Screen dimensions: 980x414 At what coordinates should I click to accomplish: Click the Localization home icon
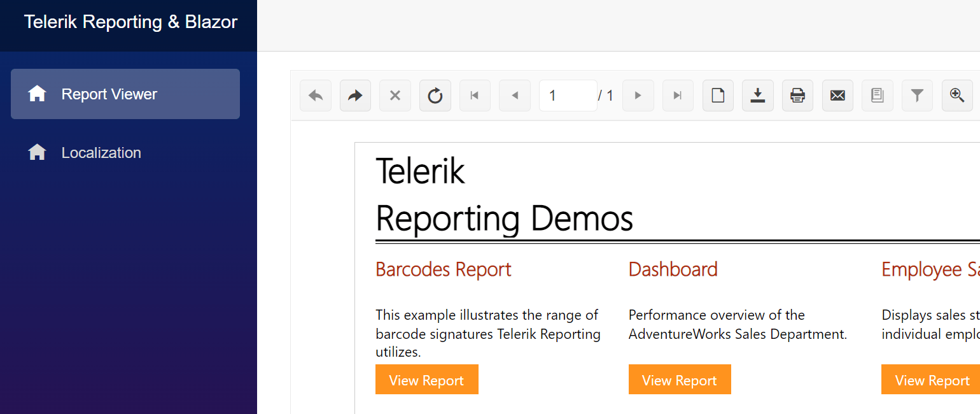[x=37, y=152]
